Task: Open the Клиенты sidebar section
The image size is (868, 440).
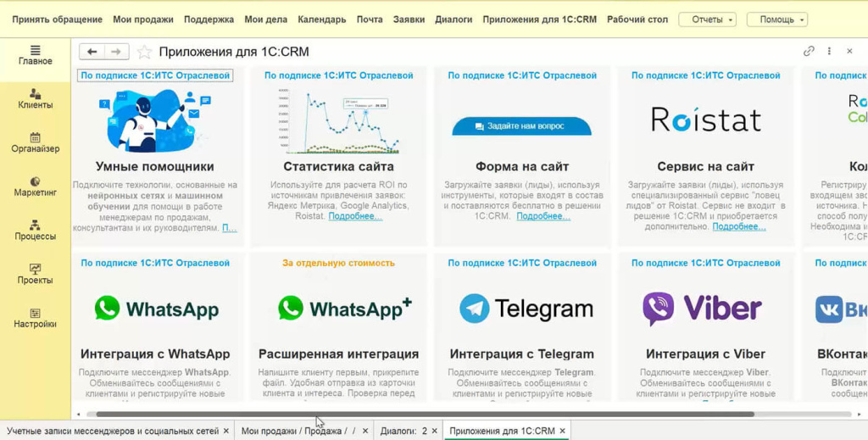Action: tap(35, 99)
